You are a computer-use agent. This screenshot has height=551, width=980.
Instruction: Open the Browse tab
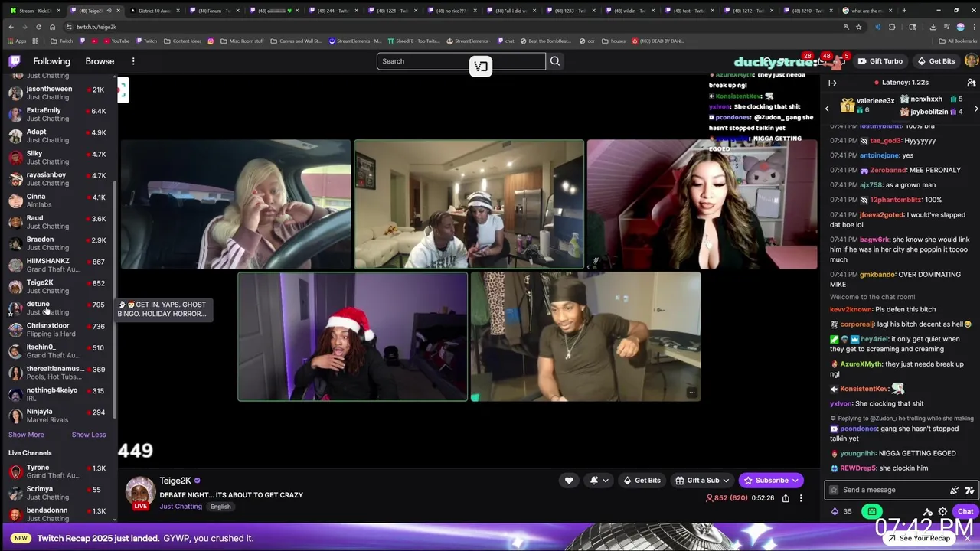pos(100,61)
